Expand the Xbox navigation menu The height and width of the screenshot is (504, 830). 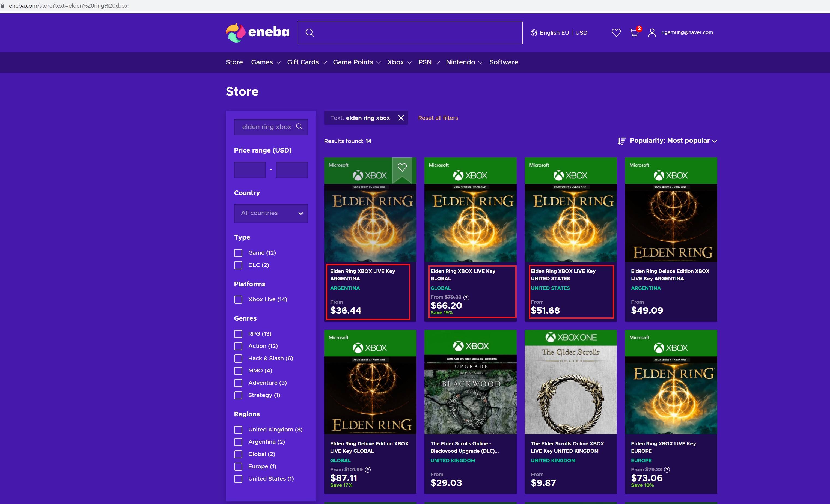click(399, 62)
